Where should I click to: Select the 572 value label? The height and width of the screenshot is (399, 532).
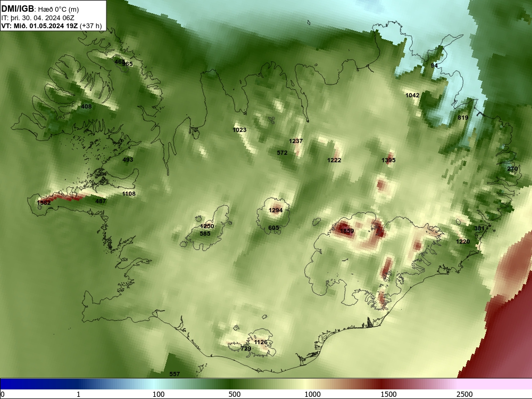click(282, 153)
